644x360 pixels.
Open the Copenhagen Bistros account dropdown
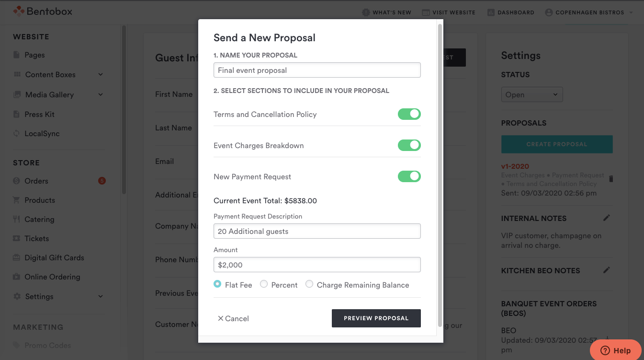(589, 12)
